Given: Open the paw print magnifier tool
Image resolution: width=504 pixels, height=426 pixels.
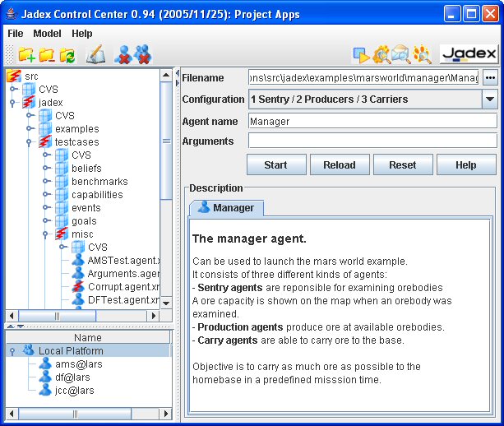Looking at the screenshot, I should pyautogui.click(x=422, y=54).
